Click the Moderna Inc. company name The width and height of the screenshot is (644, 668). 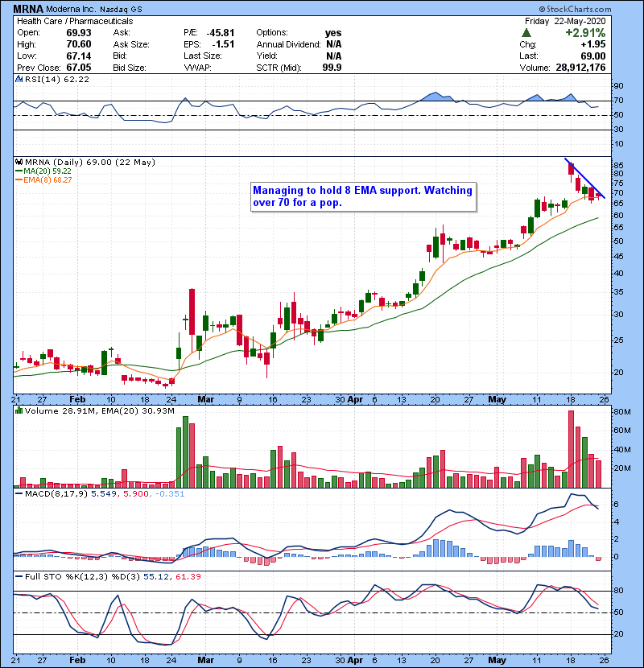point(71,9)
